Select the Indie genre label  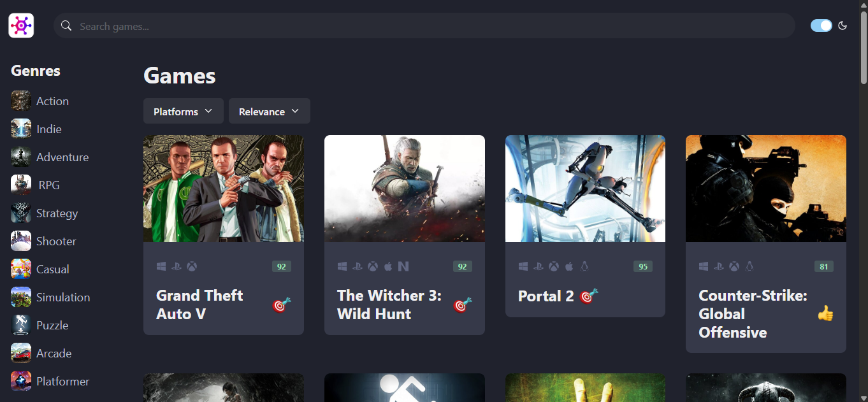49,129
